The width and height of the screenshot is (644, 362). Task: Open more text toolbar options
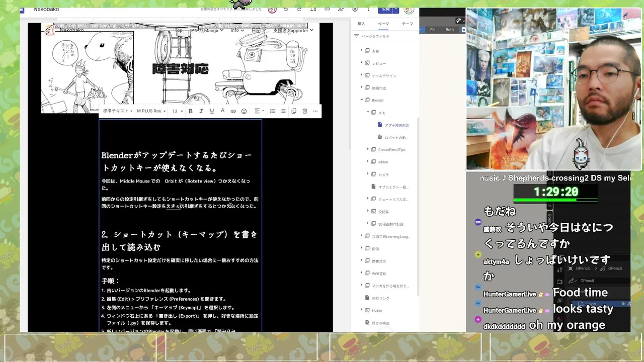315,111
